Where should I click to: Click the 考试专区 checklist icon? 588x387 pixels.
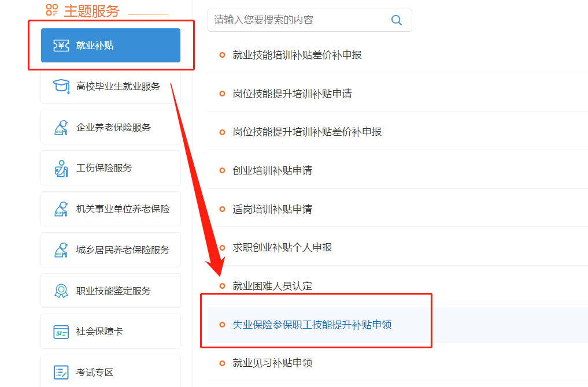[61, 373]
